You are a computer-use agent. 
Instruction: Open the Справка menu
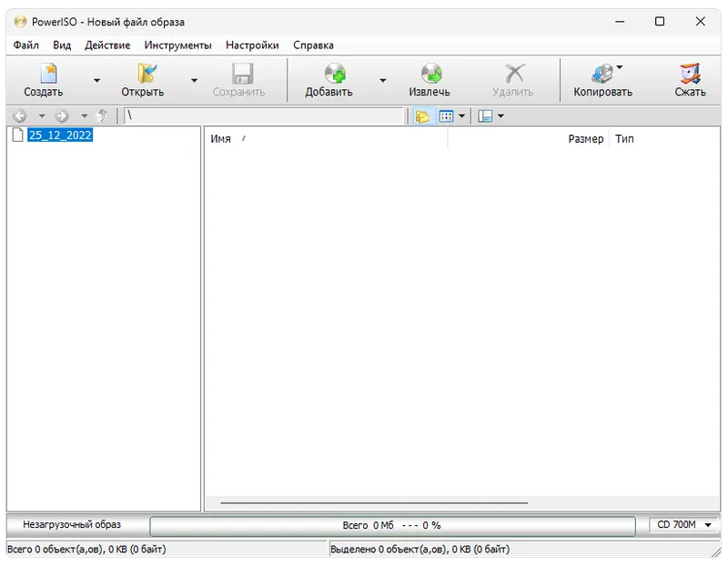pos(313,45)
